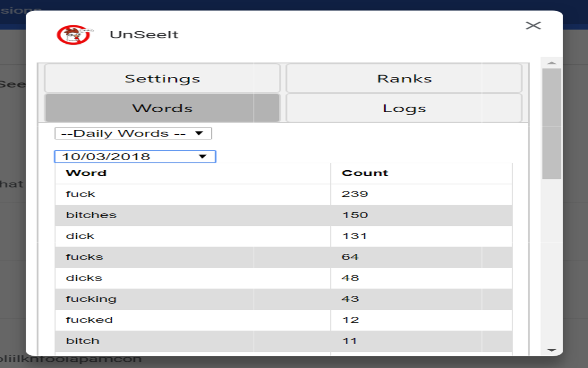The image size is (588, 368).
Task: Select the word in count 239 row
Action: [x=80, y=194]
